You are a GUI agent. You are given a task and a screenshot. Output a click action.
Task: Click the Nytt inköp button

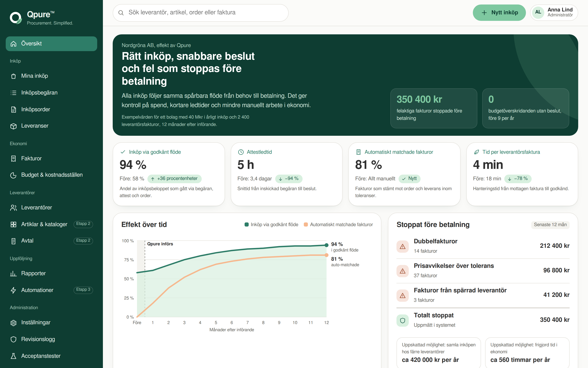(x=499, y=13)
